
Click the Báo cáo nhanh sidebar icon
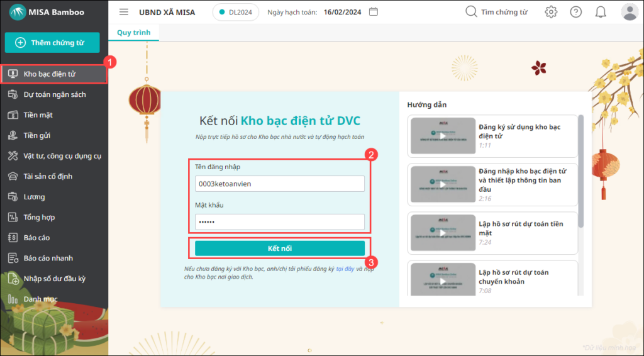pyautogui.click(x=13, y=258)
